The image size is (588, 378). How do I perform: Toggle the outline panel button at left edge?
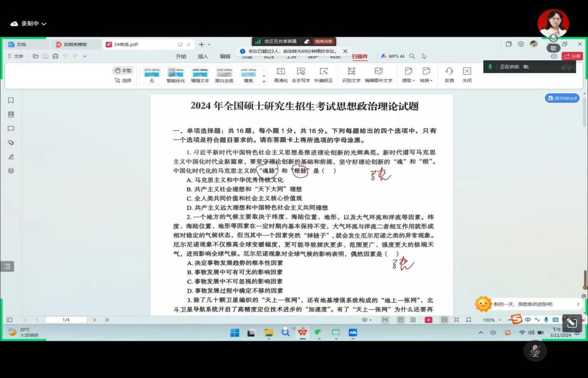click(7, 266)
